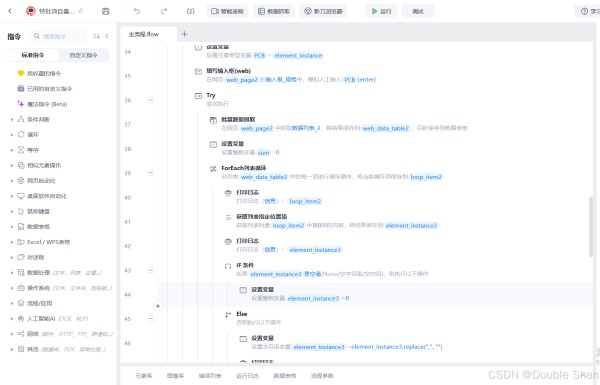600x385 pixels.
Task: Open the 元素库 bottom tab
Action: click(144, 376)
